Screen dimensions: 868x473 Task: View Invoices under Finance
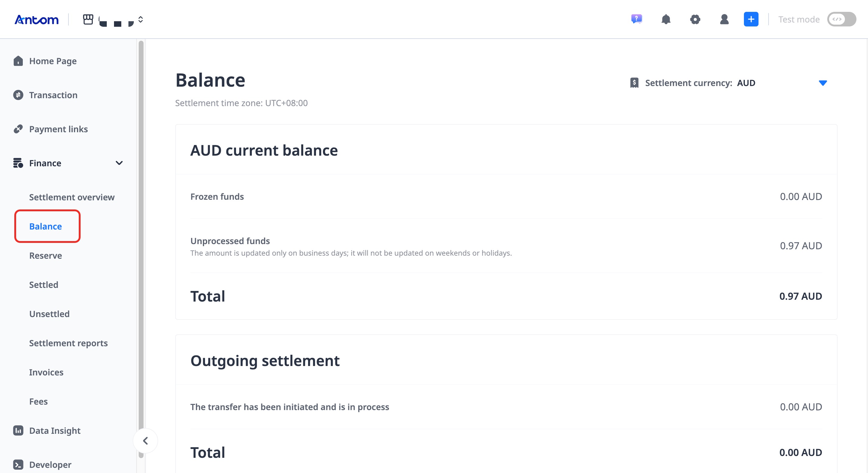point(46,372)
